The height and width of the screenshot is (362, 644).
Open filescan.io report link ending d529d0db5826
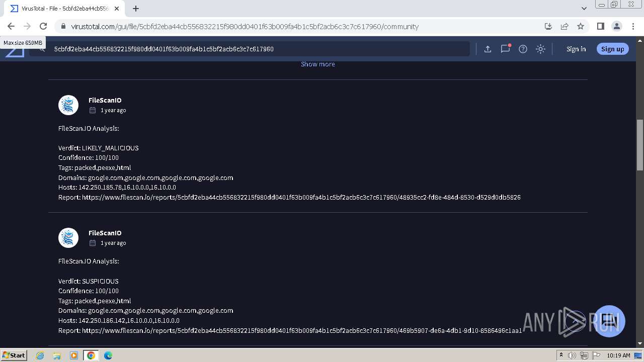[301, 197]
